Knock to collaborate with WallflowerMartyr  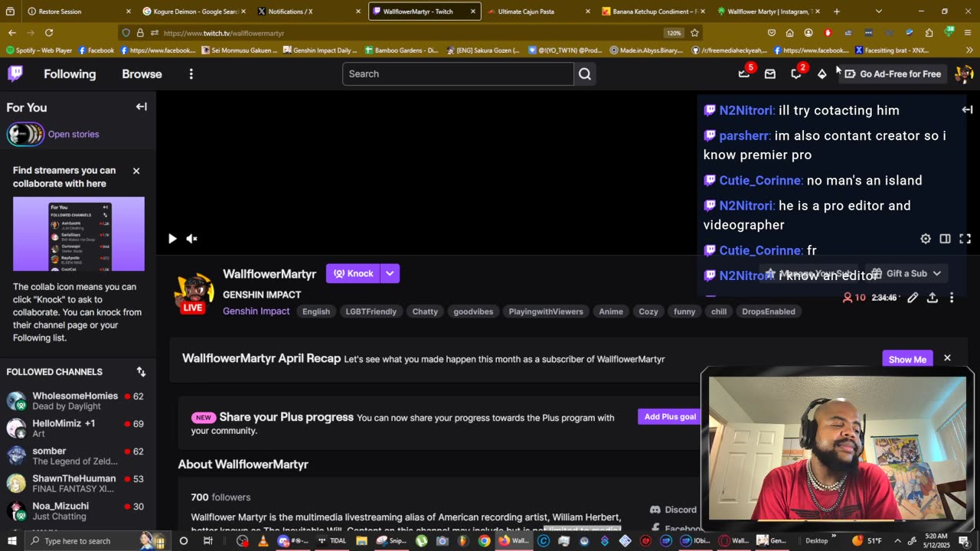pyautogui.click(x=353, y=273)
